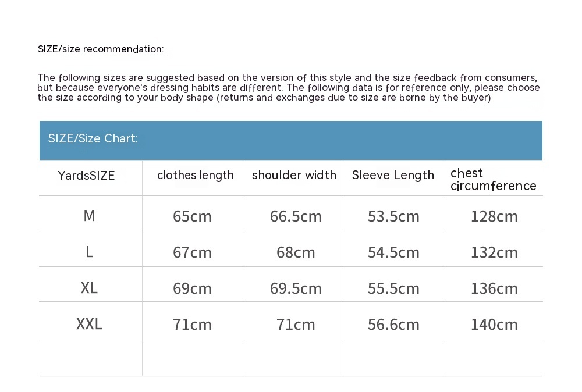582x392 pixels.
Task: Select the 'chest circumference' column header
Action: [493, 179]
